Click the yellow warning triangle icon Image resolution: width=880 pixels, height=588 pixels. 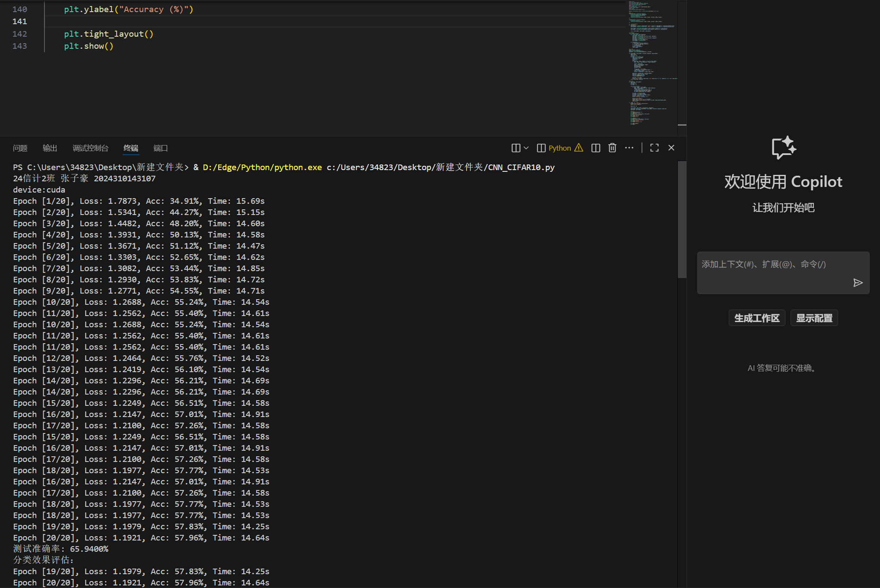click(579, 148)
